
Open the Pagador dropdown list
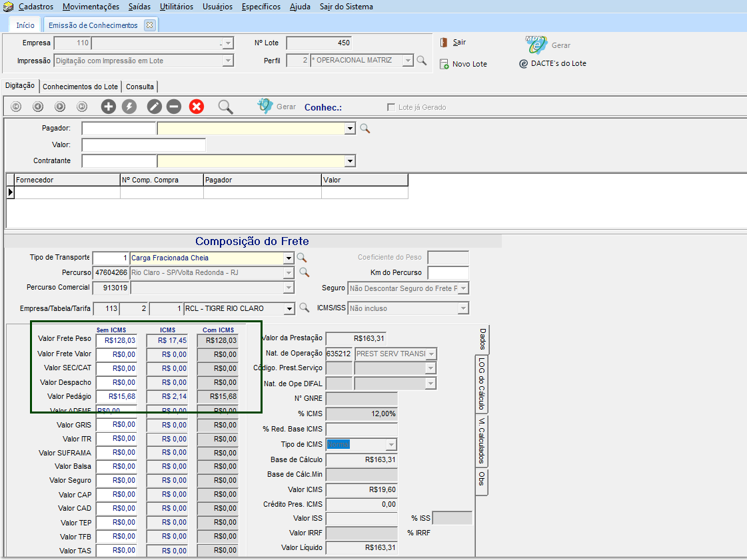(351, 129)
